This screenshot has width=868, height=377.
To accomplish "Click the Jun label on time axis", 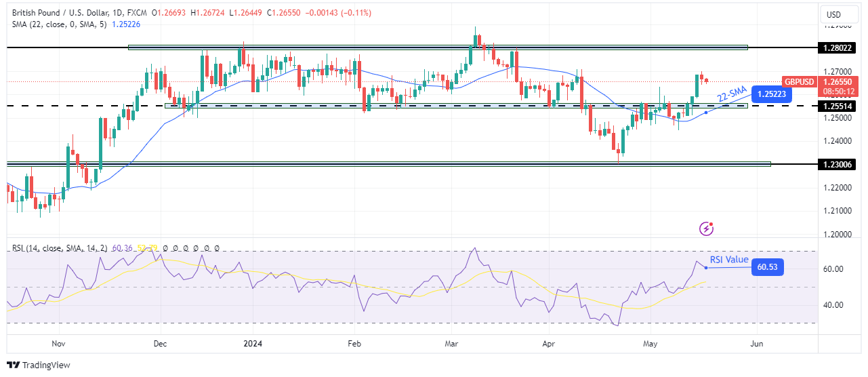I will point(757,344).
